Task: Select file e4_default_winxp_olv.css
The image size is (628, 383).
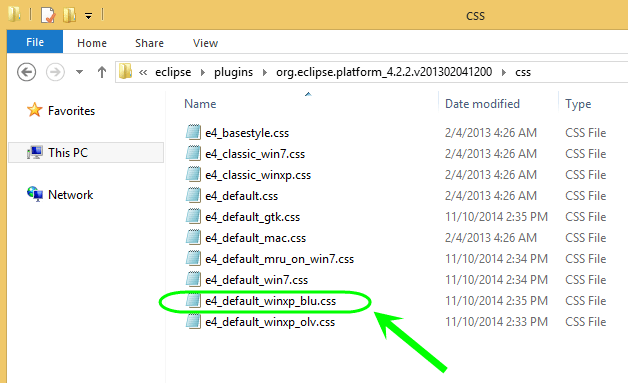Action: pos(270,322)
